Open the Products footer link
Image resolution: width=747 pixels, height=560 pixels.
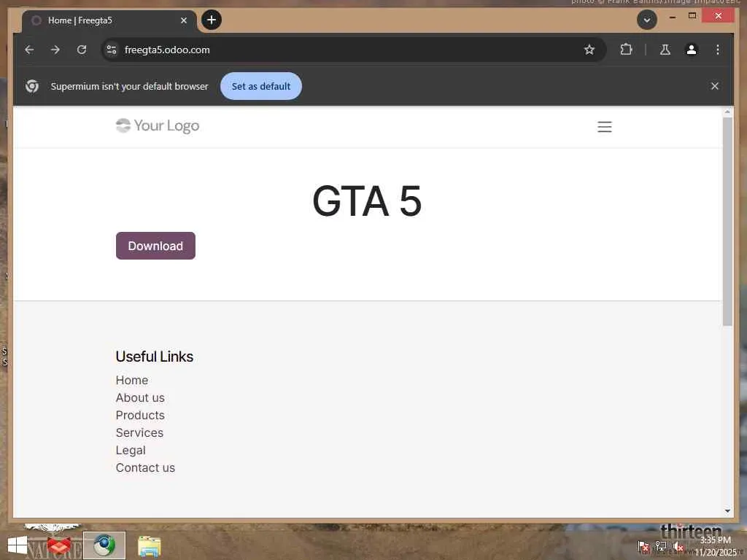coord(140,415)
